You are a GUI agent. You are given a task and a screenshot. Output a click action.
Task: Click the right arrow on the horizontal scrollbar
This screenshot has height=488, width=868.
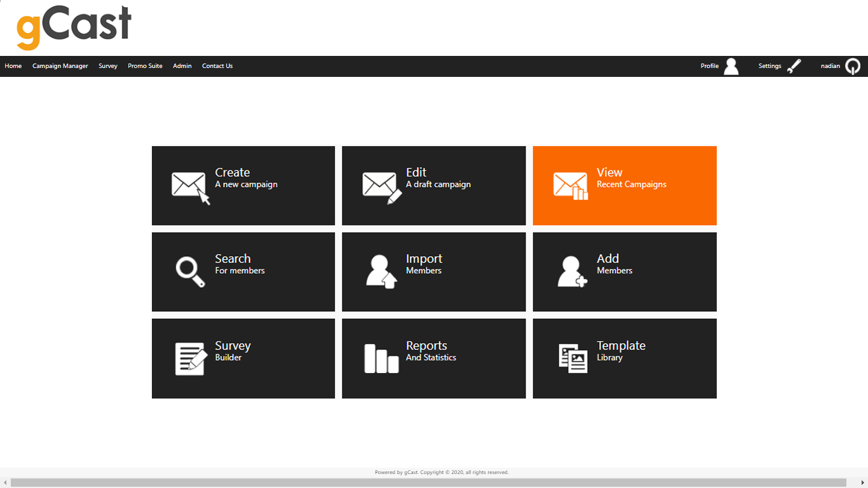point(864,483)
